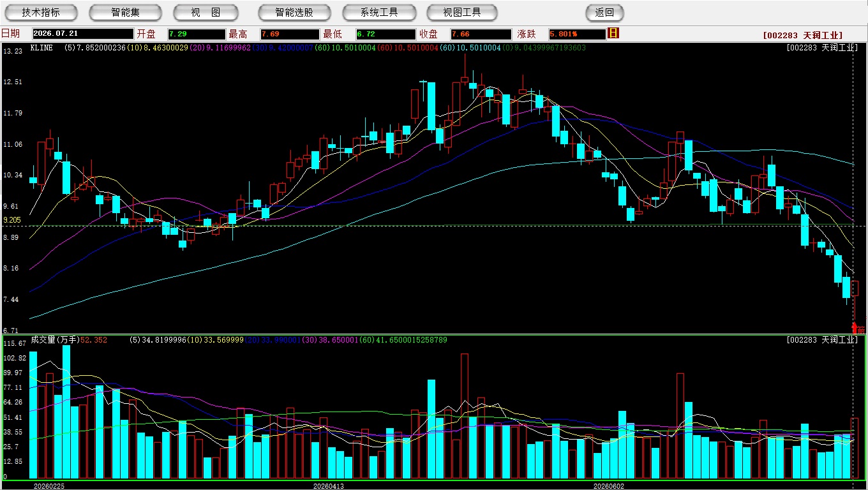The width and height of the screenshot is (868, 490).
Task: Click the 13.23 top price axis label
Action: coord(13,51)
